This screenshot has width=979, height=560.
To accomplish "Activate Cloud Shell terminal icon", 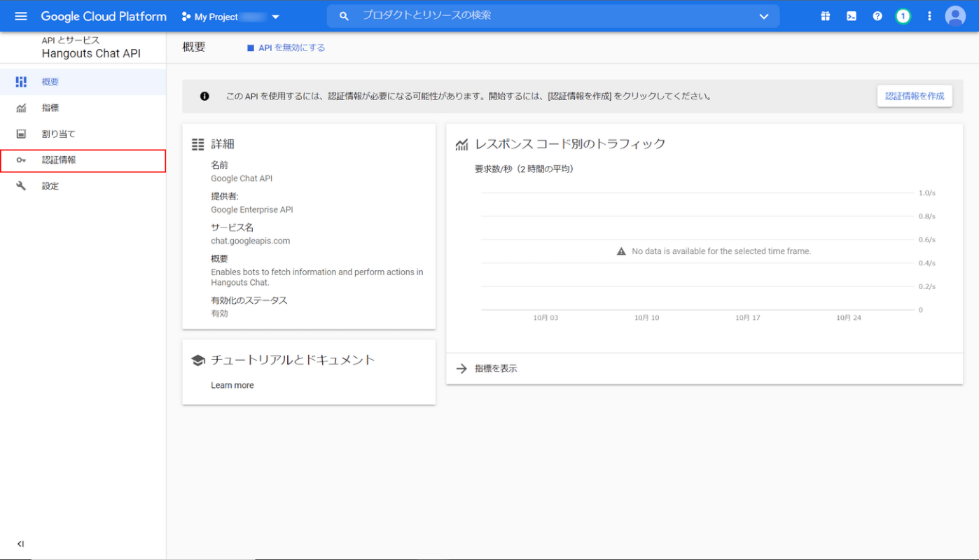I will (852, 16).
